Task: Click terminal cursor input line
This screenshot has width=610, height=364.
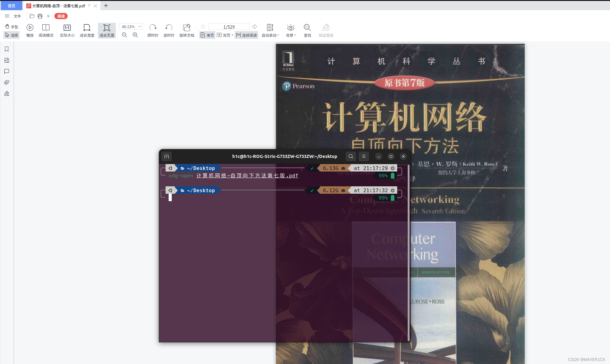Action: (170, 198)
